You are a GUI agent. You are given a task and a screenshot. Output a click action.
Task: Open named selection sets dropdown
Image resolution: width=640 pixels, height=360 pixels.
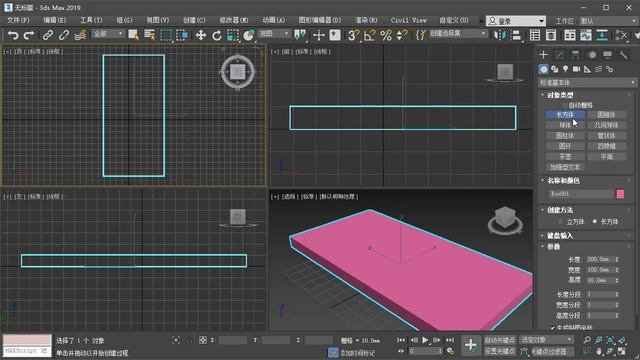458,33
